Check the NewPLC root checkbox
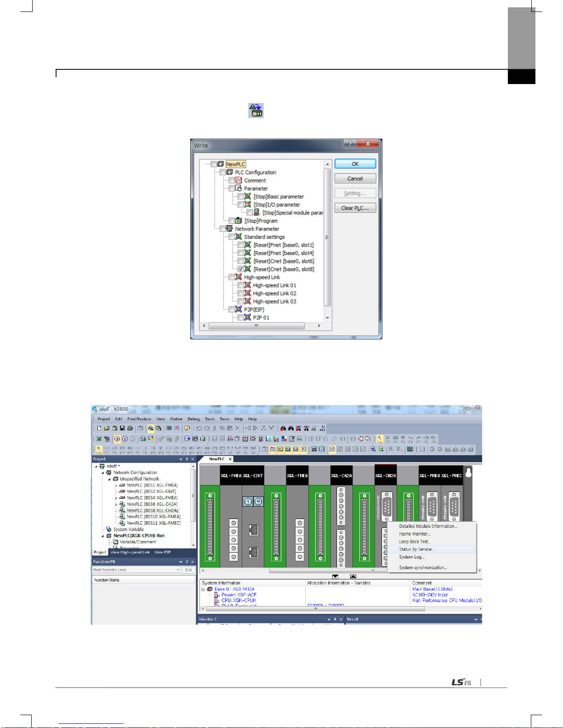The height and width of the screenshot is (728, 563). pos(214,164)
